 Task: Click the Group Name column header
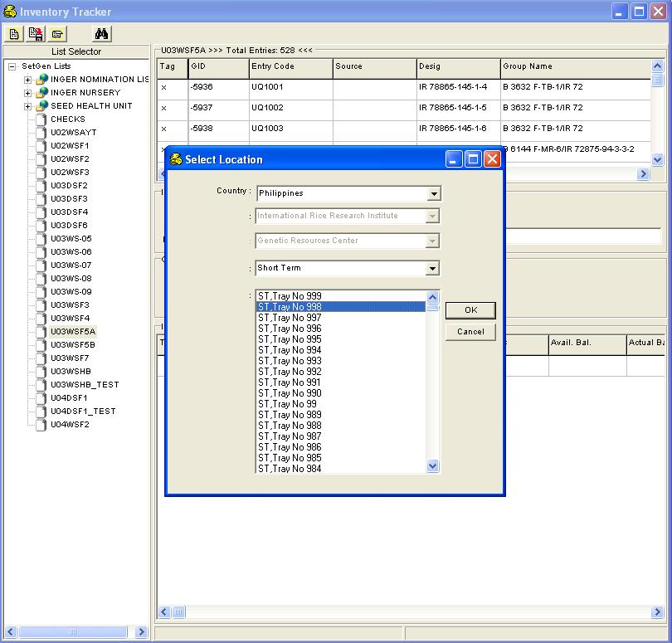pos(576,69)
